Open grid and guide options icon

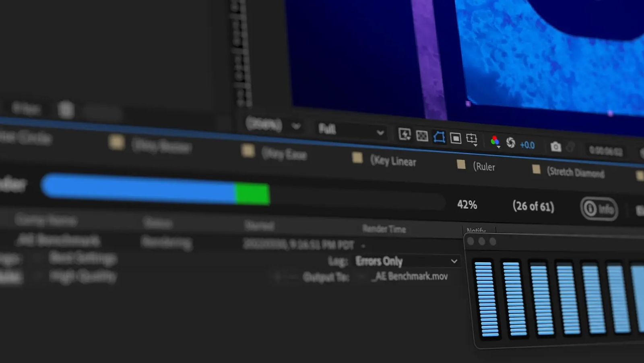coord(472,139)
